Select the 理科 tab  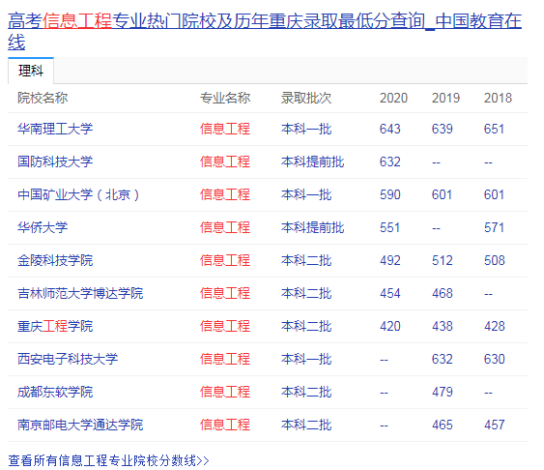click(x=31, y=71)
